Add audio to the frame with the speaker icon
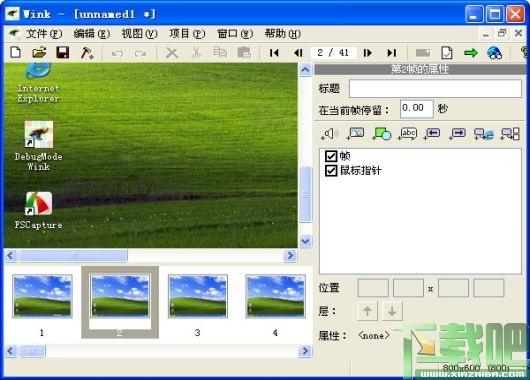Screen dimensions: 530x380 (x=330, y=134)
